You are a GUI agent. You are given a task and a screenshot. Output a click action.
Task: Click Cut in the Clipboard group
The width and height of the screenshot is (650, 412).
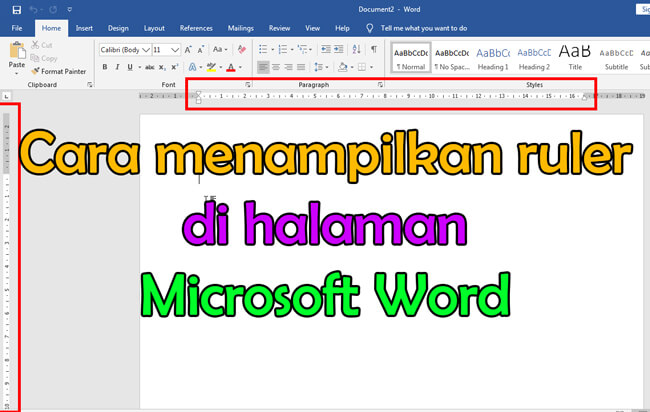click(x=41, y=45)
